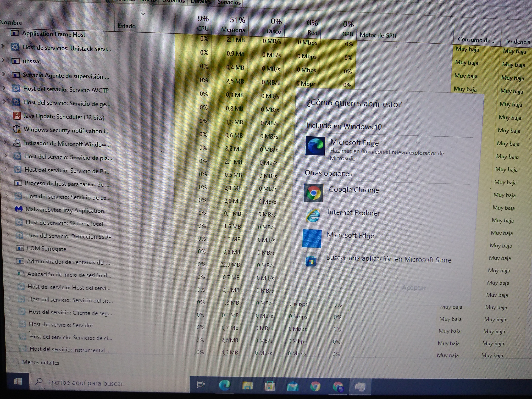This screenshot has height=399, width=532.
Task: Open the Detalles tab
Action: click(x=201, y=2)
